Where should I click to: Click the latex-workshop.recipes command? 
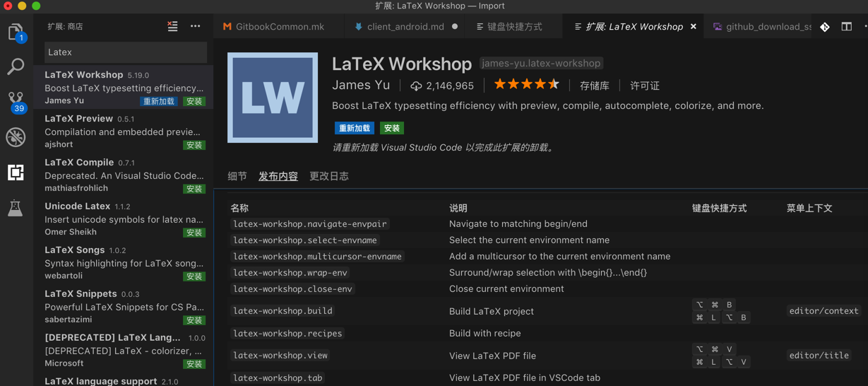click(287, 333)
